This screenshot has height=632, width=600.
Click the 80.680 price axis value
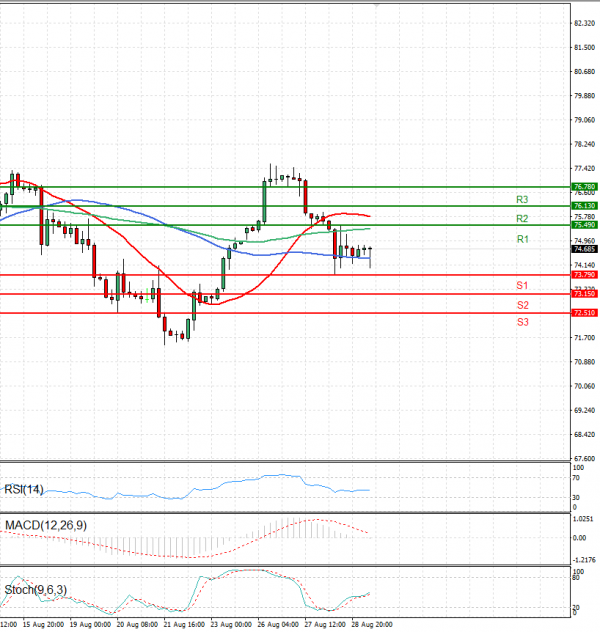(x=584, y=72)
